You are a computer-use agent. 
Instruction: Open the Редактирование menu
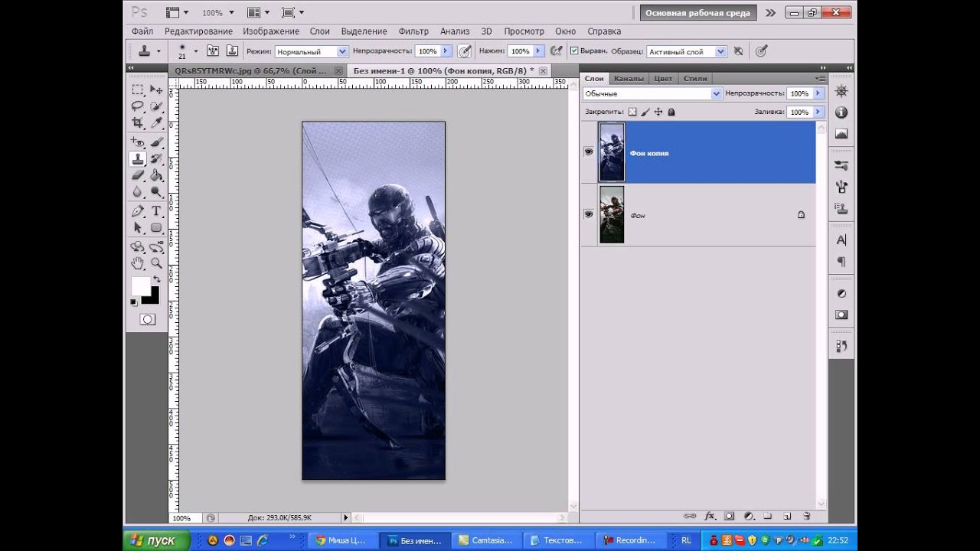[x=198, y=31]
